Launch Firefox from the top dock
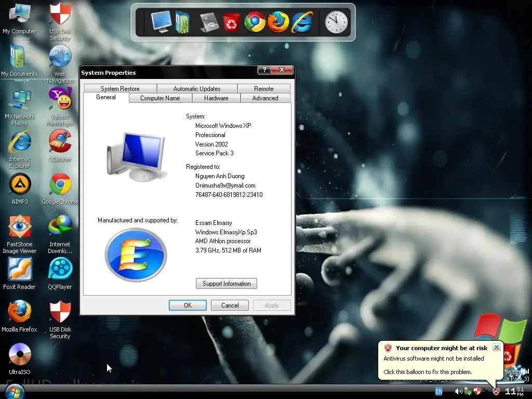Image resolution: width=532 pixels, height=399 pixels. (x=278, y=22)
